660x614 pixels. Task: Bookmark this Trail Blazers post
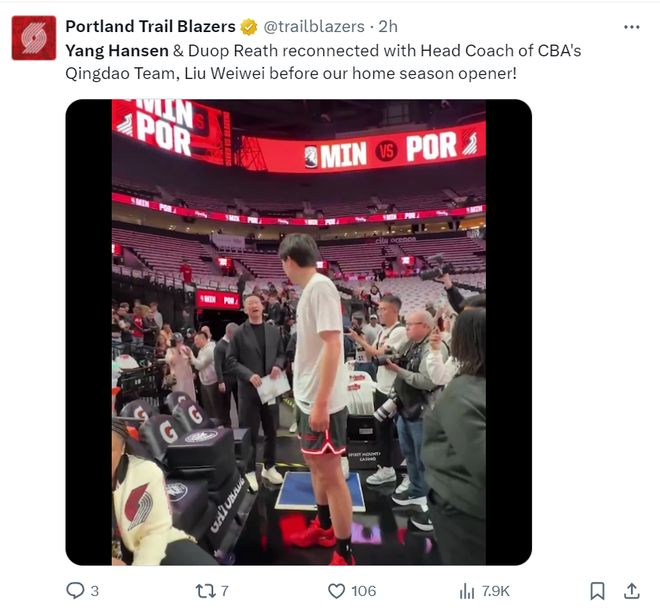(597, 590)
